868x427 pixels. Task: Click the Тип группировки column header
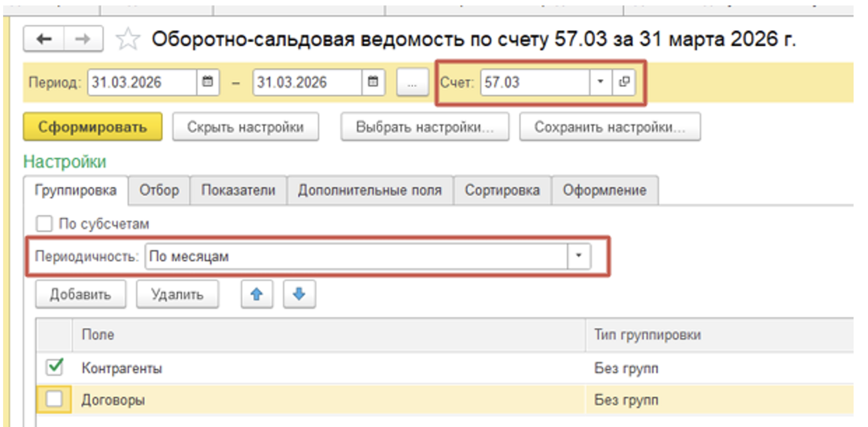pyautogui.click(x=719, y=335)
